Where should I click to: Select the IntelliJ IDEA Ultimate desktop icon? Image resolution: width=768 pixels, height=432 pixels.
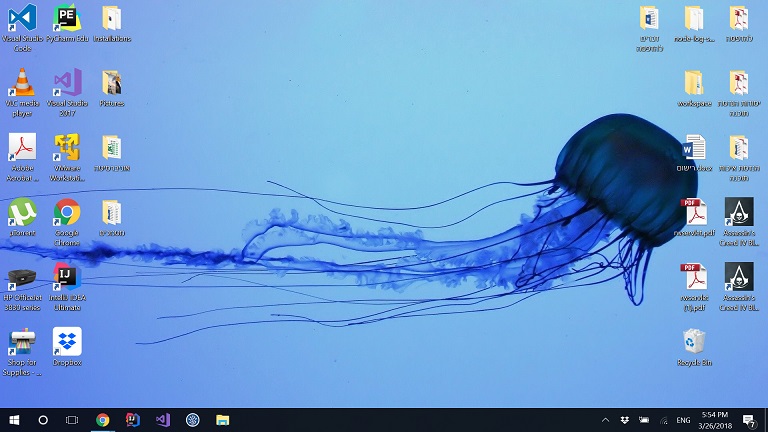tap(67, 277)
